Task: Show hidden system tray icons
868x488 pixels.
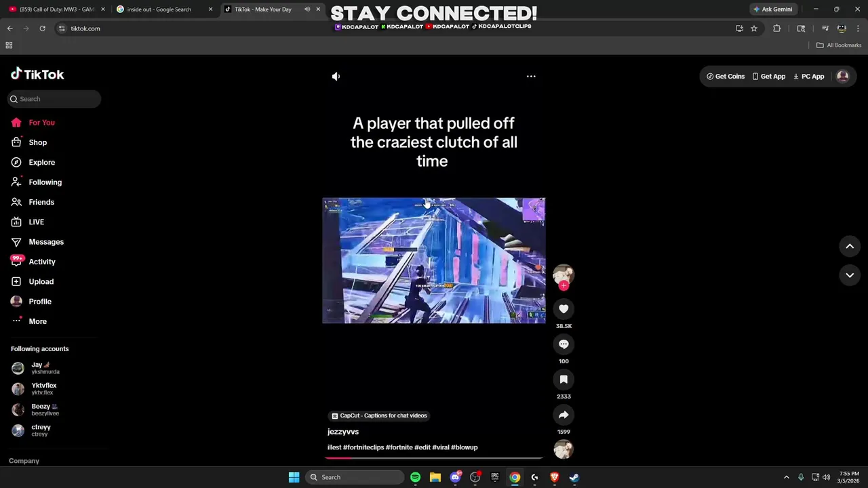Action: (x=787, y=477)
